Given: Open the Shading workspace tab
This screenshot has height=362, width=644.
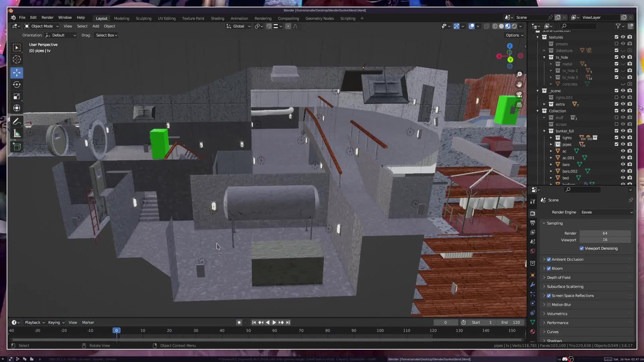Looking at the screenshot, I should point(217,18).
